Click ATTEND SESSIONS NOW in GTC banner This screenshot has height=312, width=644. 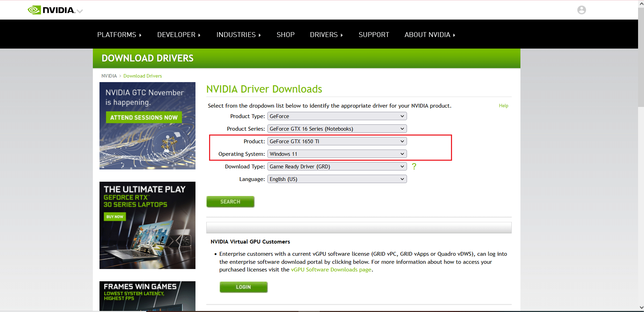click(x=144, y=117)
